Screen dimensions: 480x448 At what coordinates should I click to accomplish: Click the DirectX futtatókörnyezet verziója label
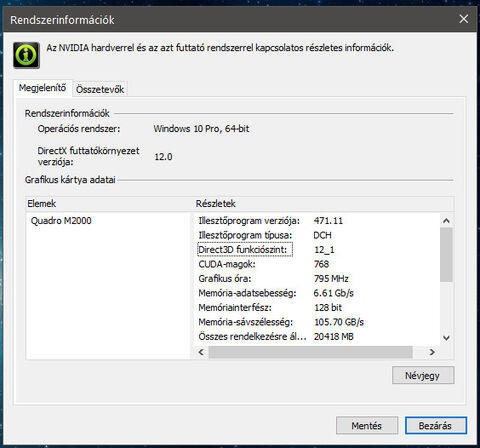point(88,156)
